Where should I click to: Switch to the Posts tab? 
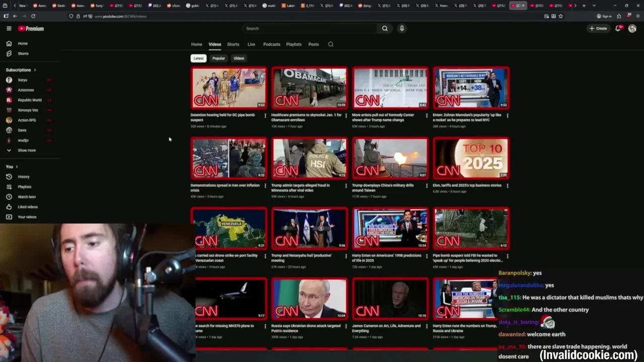pos(313,44)
